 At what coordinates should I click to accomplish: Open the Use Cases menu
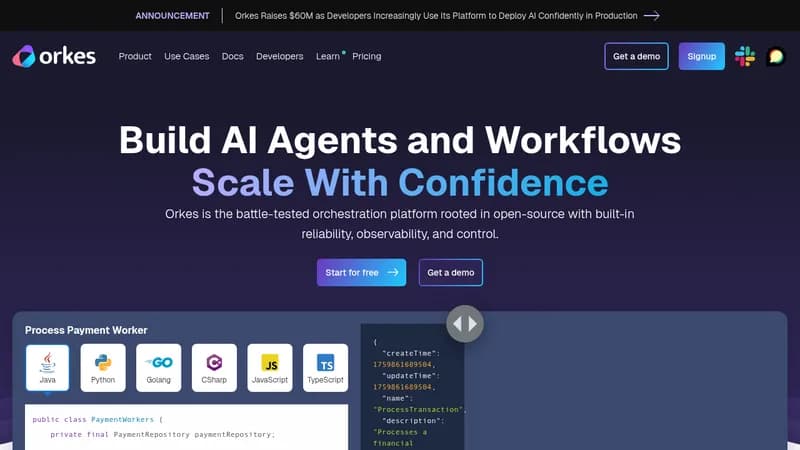click(x=187, y=56)
